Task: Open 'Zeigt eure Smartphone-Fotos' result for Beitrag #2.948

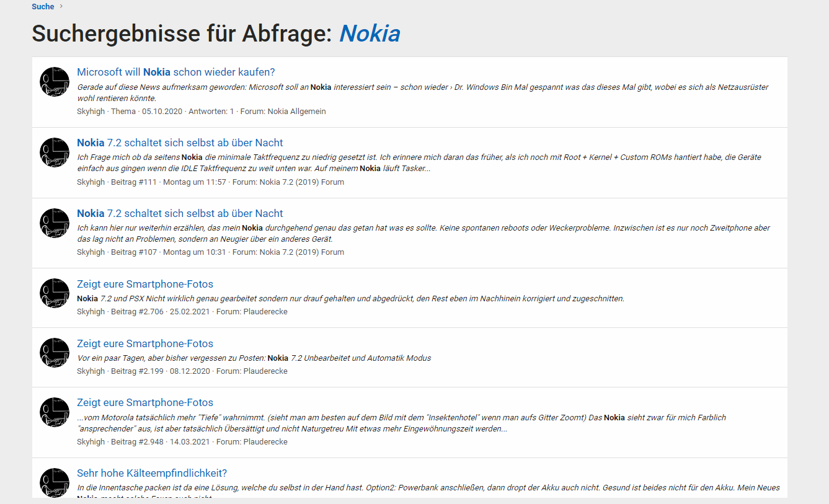Action: pyautogui.click(x=145, y=402)
